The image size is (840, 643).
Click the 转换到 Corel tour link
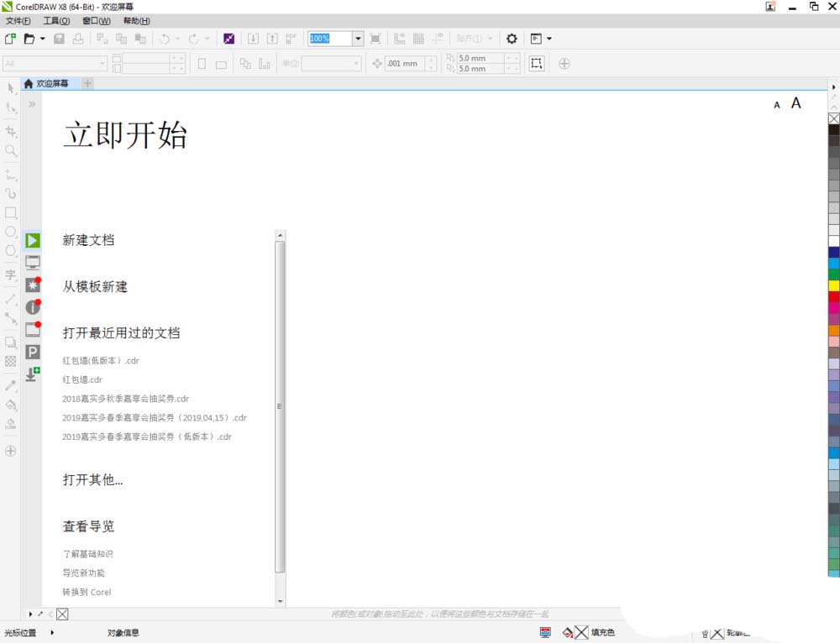87,592
